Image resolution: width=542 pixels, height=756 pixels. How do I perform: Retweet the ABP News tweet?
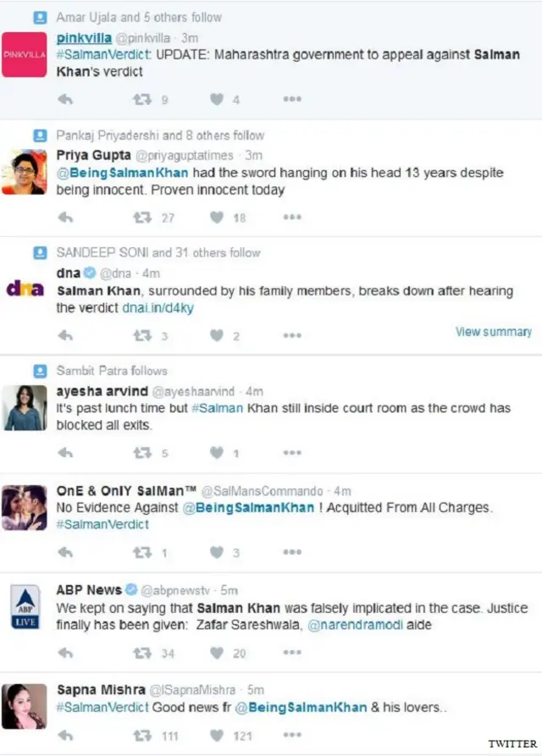(141, 654)
